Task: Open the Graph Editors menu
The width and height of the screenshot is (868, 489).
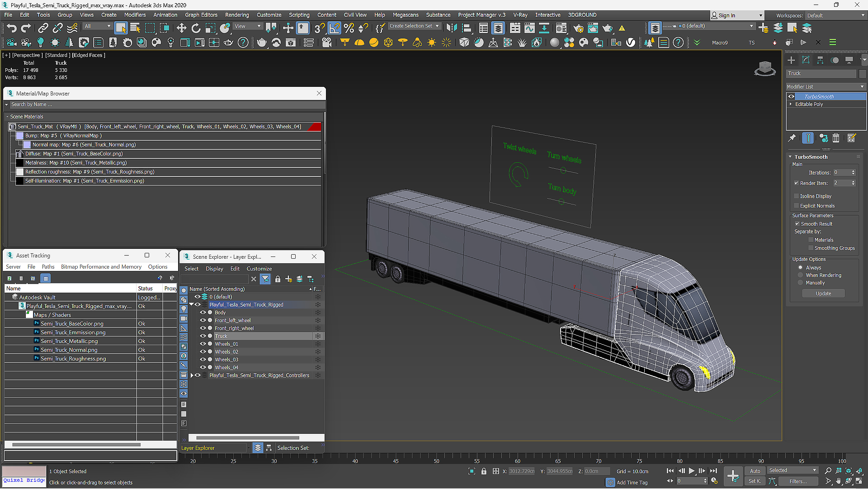Action: [x=201, y=15]
